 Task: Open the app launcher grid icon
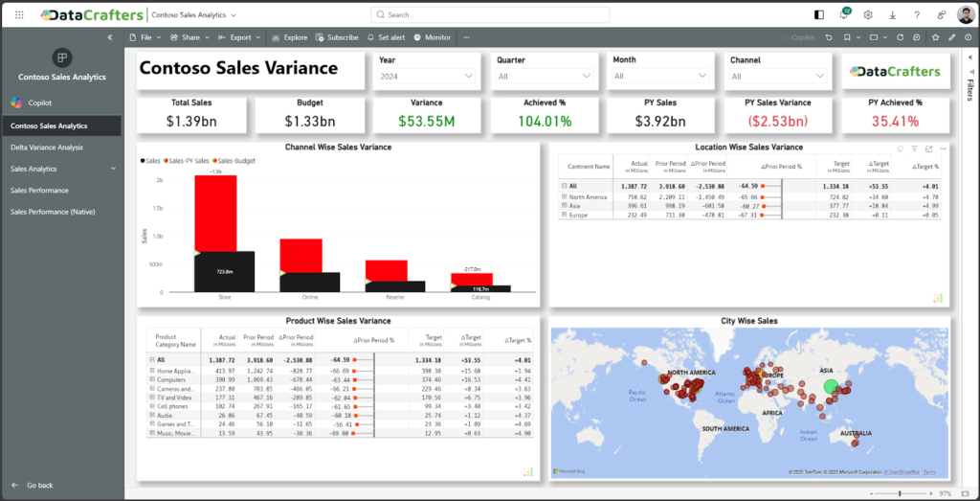[x=19, y=15]
